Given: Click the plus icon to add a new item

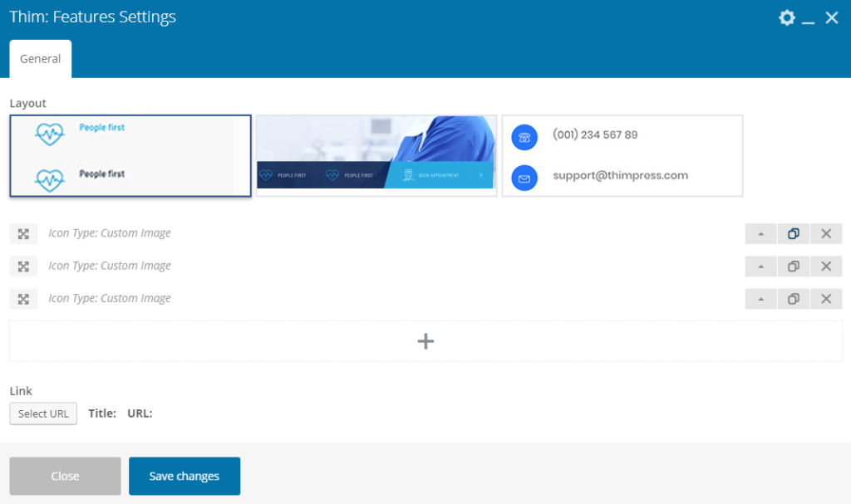Looking at the screenshot, I should pyautogui.click(x=425, y=340).
